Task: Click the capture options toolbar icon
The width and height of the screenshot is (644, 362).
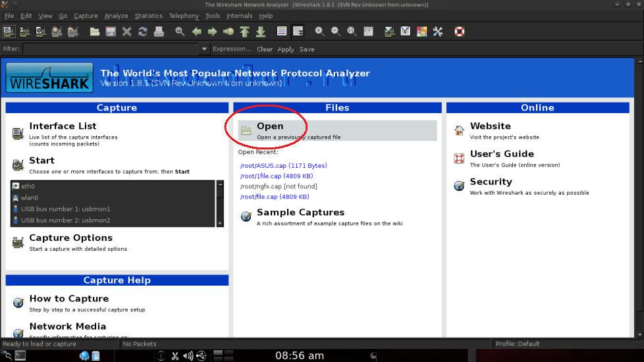Action: (24, 32)
